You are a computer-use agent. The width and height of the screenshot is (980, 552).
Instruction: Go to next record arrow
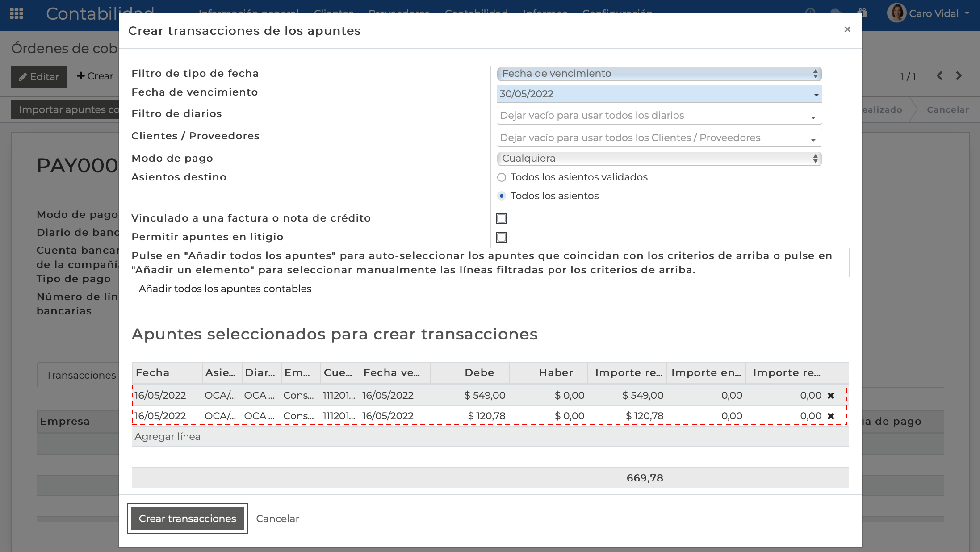[959, 76]
